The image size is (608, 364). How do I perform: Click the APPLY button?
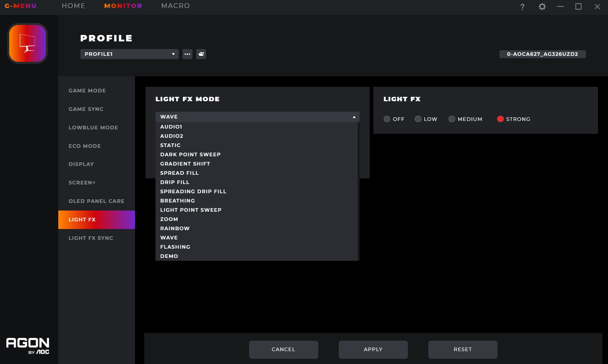373,350
